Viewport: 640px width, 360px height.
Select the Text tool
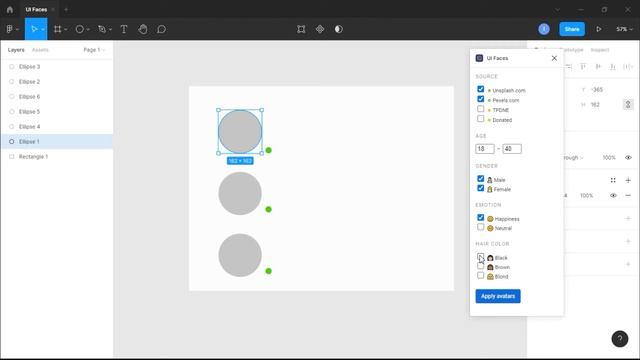pos(124,29)
